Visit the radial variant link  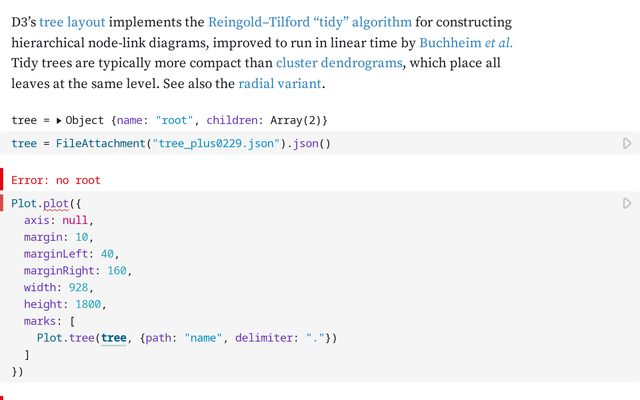tap(280, 84)
